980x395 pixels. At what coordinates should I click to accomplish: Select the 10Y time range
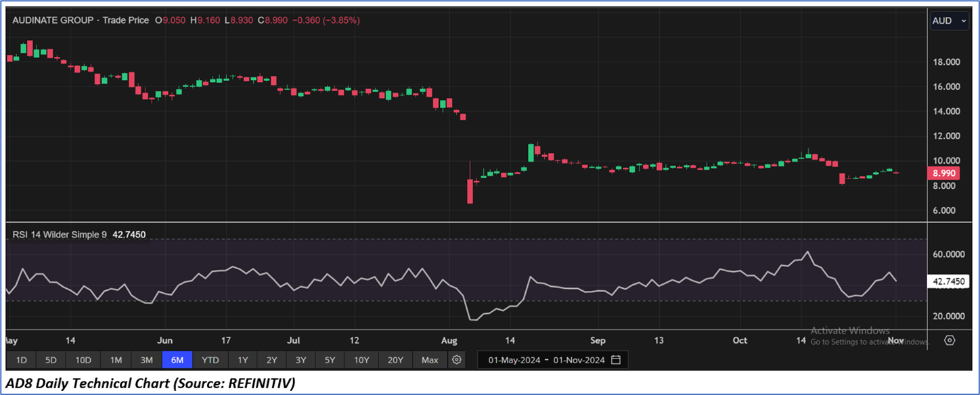[362, 360]
